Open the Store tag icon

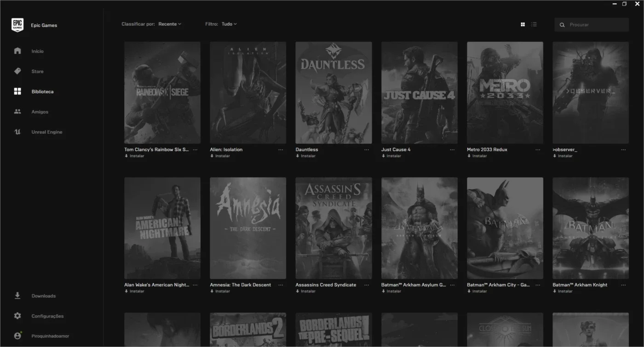17,71
